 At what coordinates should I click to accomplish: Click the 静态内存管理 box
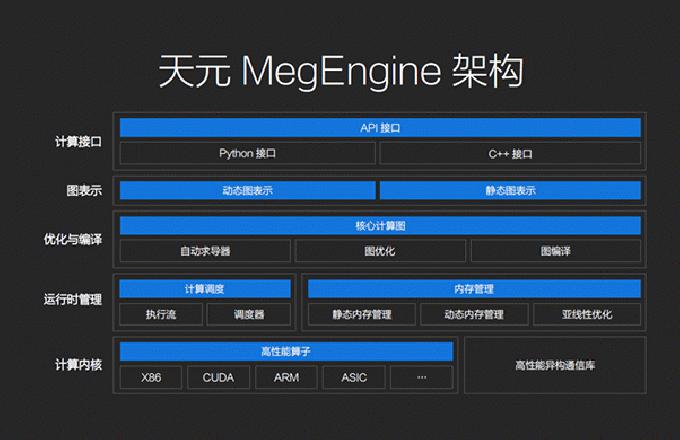click(361, 315)
